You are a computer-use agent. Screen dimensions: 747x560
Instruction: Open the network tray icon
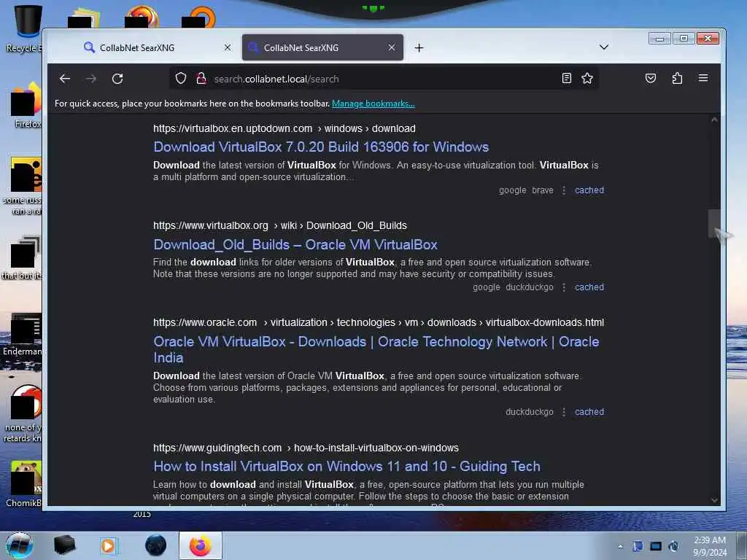656,546
